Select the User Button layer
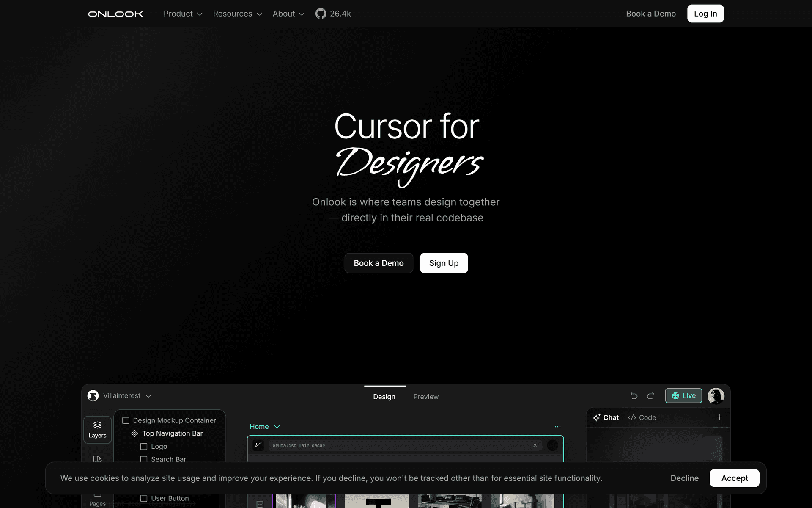 tap(165, 498)
